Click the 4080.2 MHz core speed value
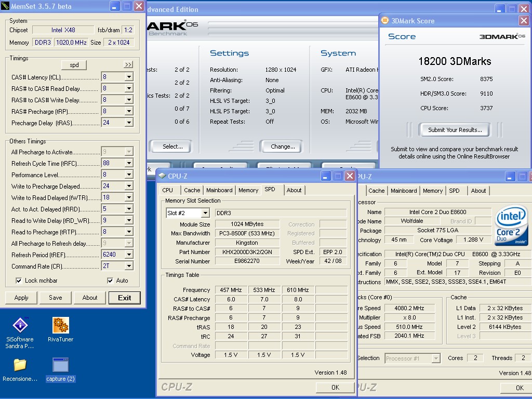This screenshot has height=399, width=532. click(409, 308)
